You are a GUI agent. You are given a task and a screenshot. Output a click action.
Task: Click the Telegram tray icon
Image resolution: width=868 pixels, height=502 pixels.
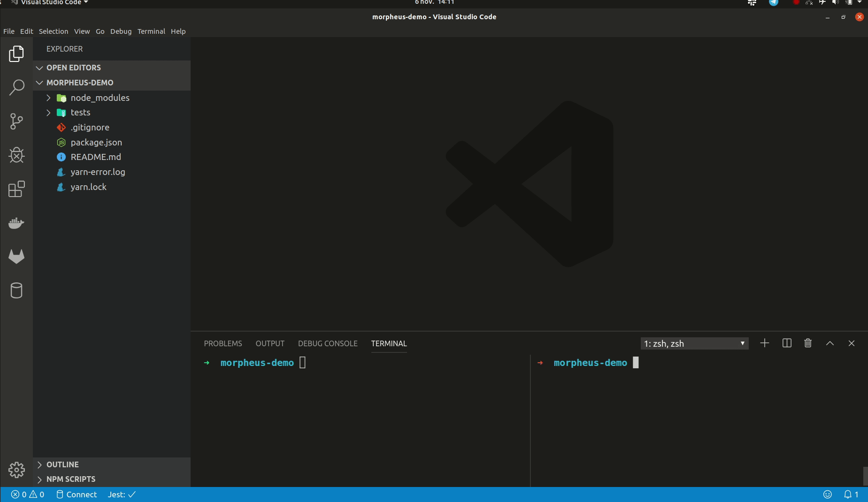click(x=774, y=2)
